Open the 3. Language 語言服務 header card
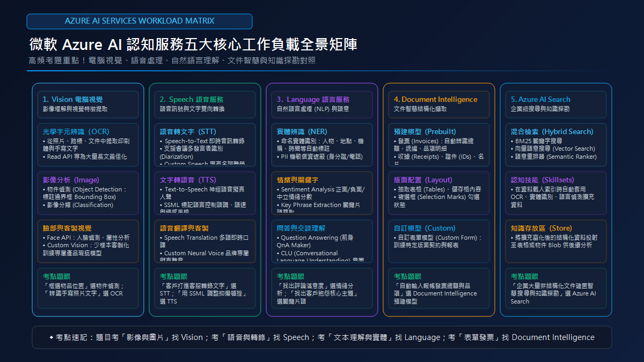 coord(322,104)
